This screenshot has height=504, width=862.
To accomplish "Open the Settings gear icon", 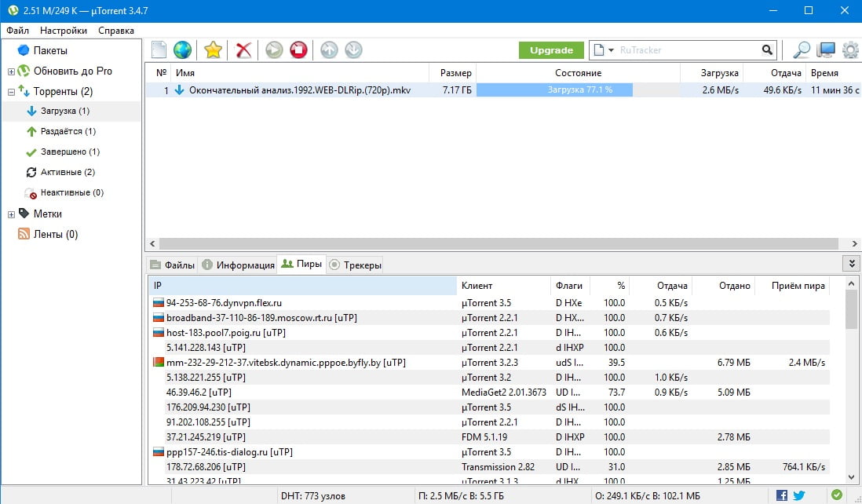I will pyautogui.click(x=849, y=50).
